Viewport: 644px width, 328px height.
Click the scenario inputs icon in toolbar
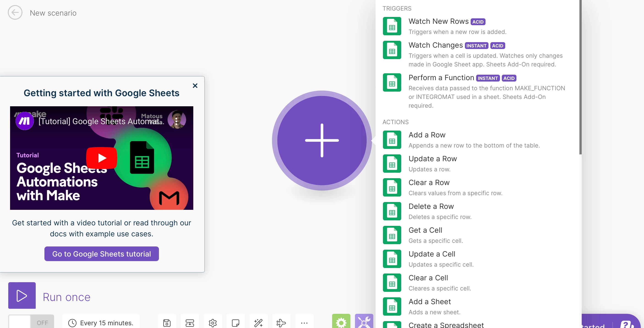click(190, 323)
